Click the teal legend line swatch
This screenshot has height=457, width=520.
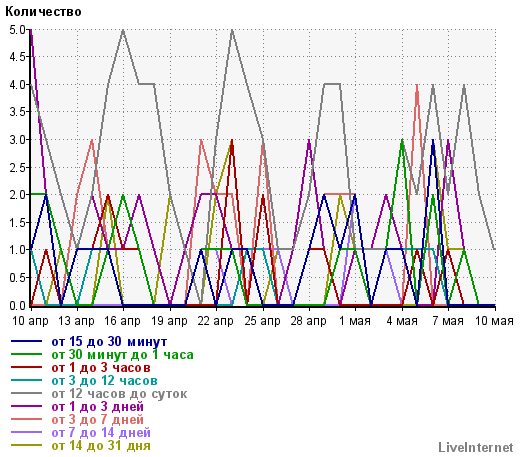click(27, 380)
